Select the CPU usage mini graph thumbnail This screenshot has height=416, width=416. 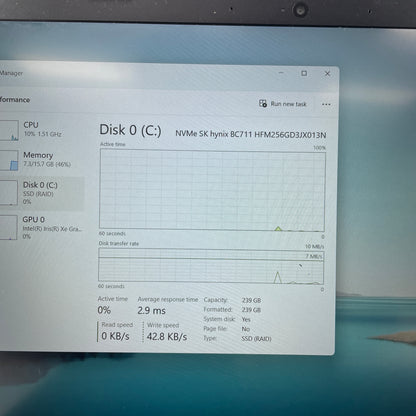point(9,131)
